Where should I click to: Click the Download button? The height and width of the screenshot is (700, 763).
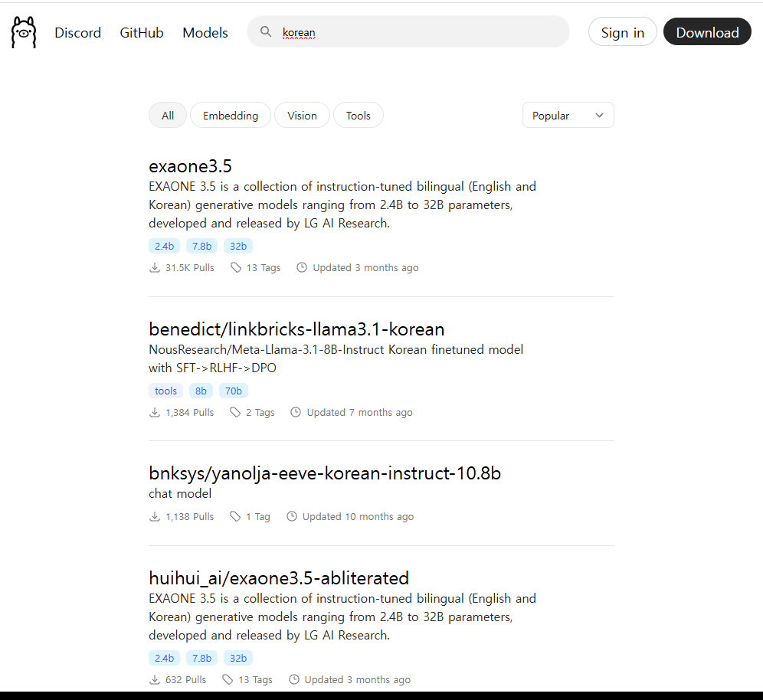(707, 32)
